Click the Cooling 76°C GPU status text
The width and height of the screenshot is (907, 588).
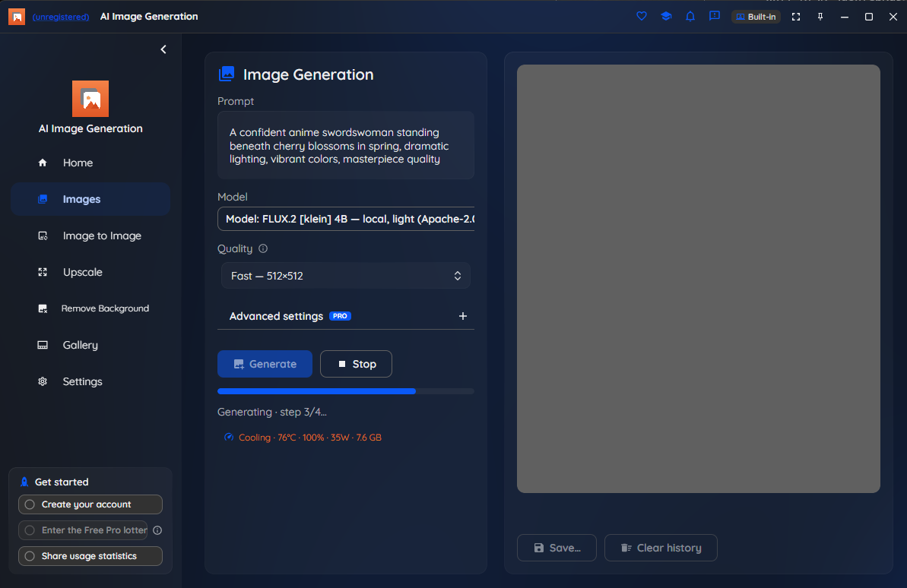pos(310,438)
